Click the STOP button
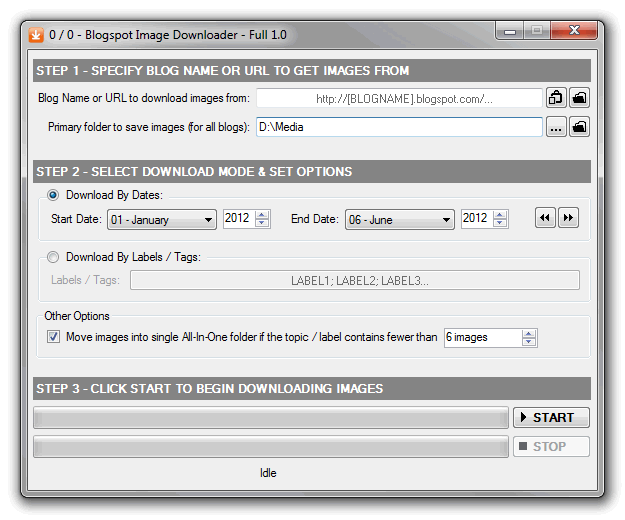The width and height of the screenshot is (625, 520). [551, 447]
